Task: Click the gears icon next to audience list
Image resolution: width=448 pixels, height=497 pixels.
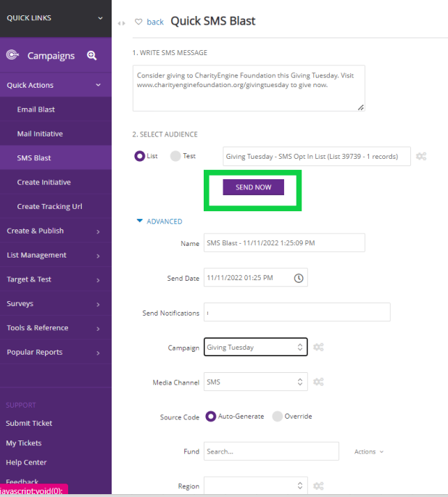Action: (x=421, y=156)
